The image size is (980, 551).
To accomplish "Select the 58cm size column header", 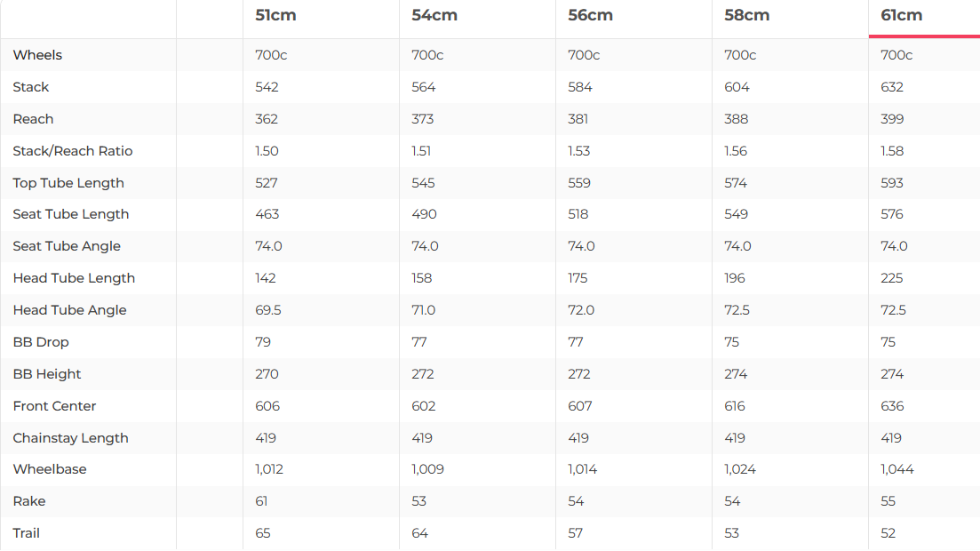I will (x=746, y=16).
